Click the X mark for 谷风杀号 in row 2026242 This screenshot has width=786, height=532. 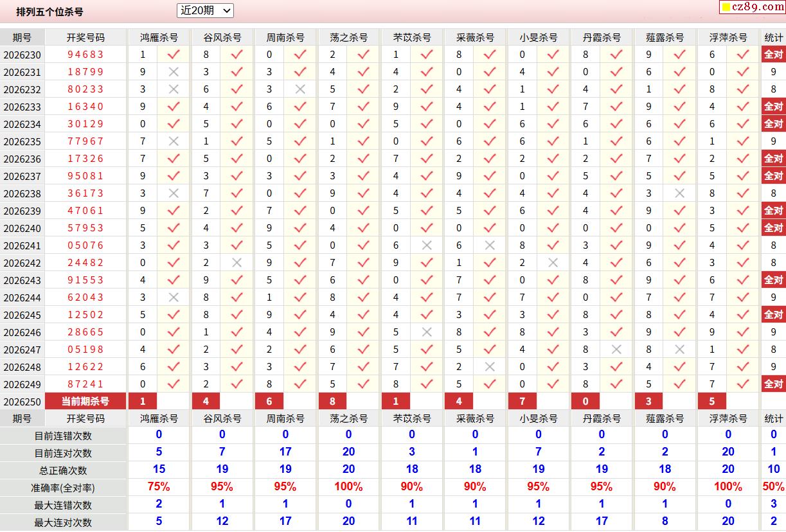click(237, 263)
